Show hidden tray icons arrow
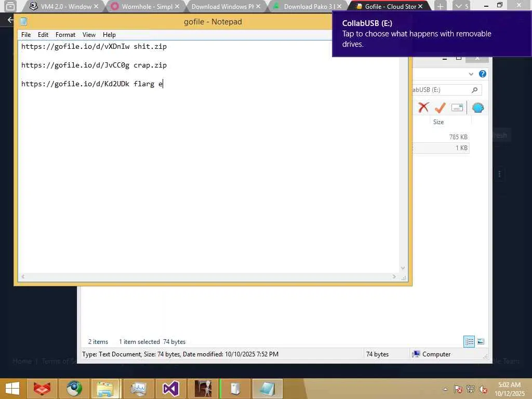532x399 pixels. pos(445,389)
